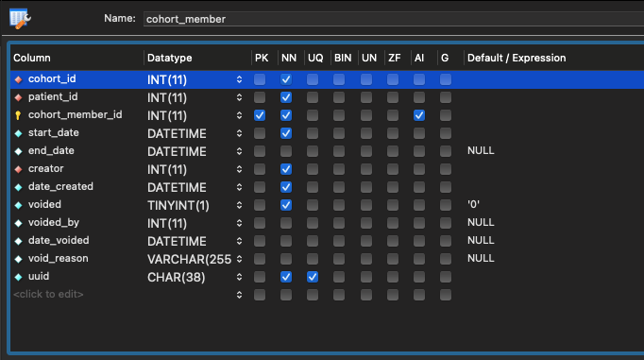The width and height of the screenshot is (644, 360).
Task: Open datatype dropdown for start_date
Action: click(x=239, y=133)
